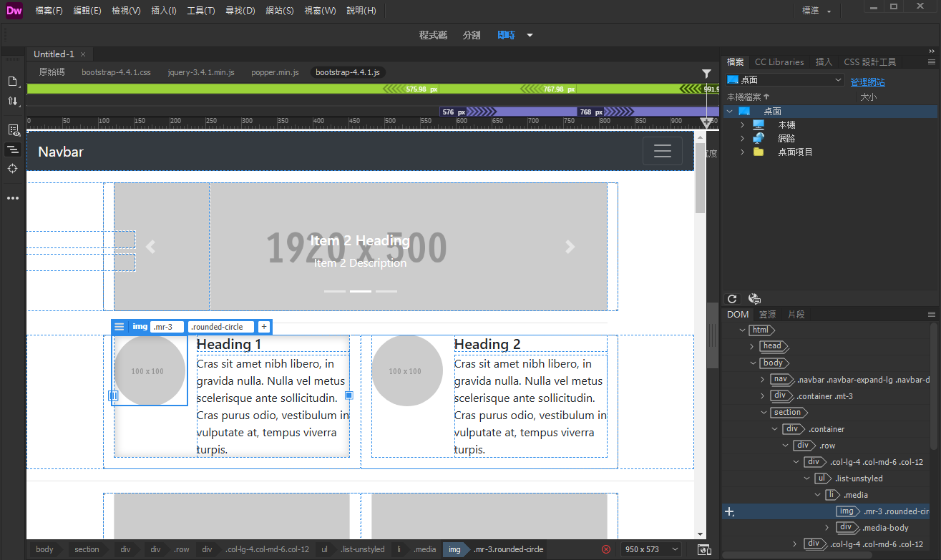Open the new document icon in left toolbar

coord(13,82)
